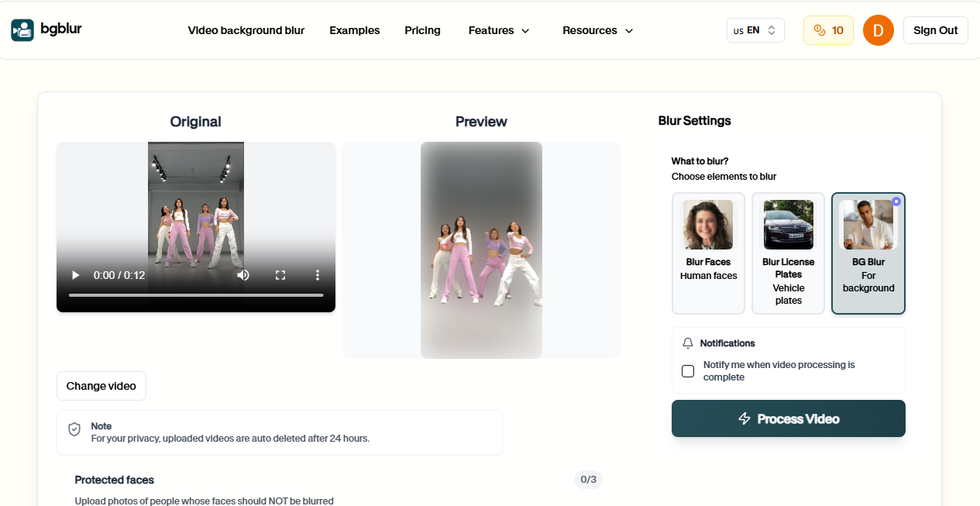This screenshot has width=980, height=506.
Task: Open the video player fullscreen icon
Action: tap(280, 275)
